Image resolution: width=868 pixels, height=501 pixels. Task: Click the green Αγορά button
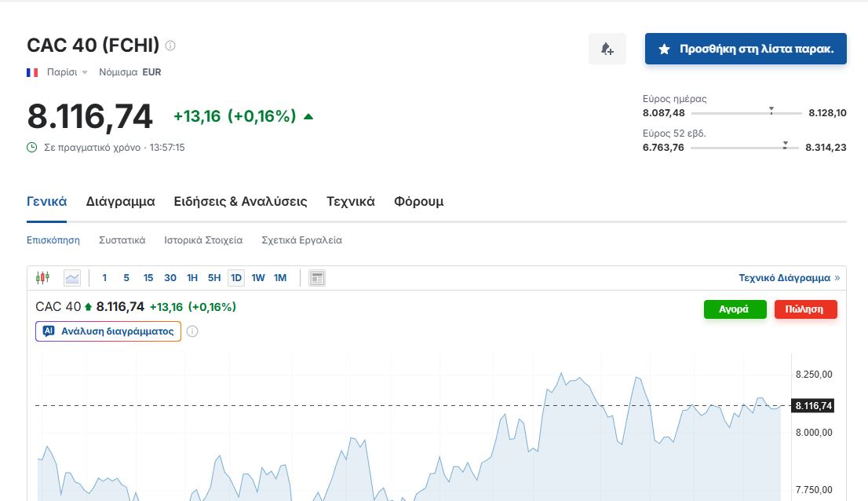click(733, 309)
